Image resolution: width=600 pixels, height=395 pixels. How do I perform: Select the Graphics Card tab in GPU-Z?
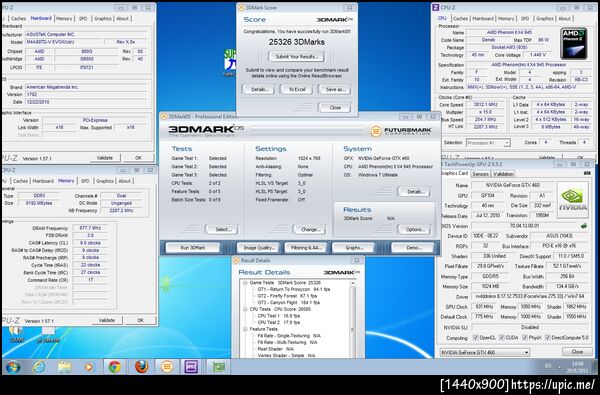455,173
